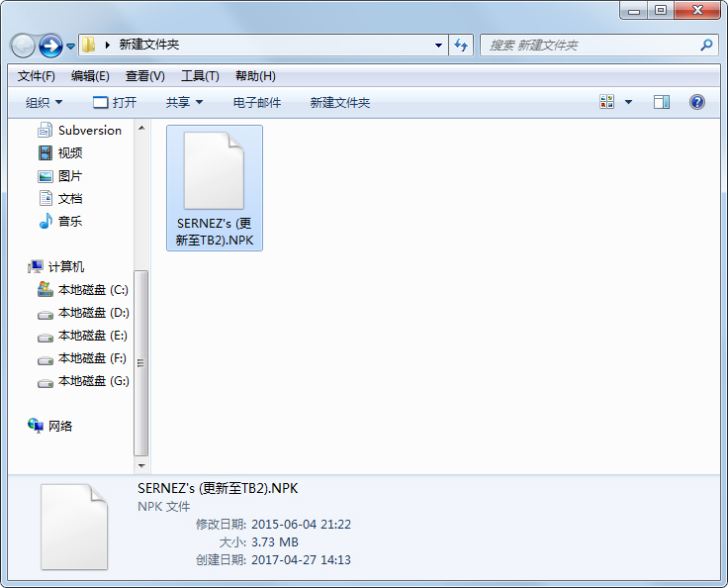Close the explorer window
728x588 pixels.
click(x=697, y=10)
